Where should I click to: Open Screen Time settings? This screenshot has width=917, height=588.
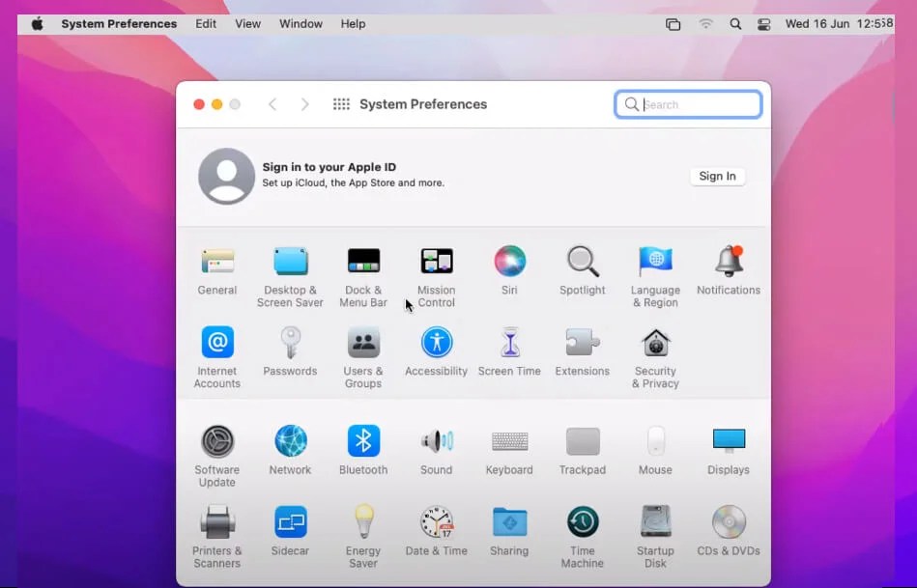[x=509, y=342]
